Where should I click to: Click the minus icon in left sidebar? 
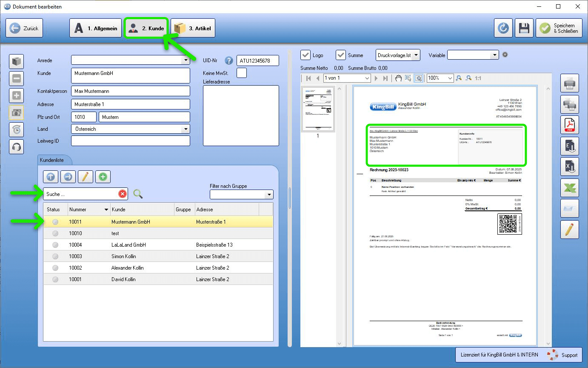coord(17,79)
